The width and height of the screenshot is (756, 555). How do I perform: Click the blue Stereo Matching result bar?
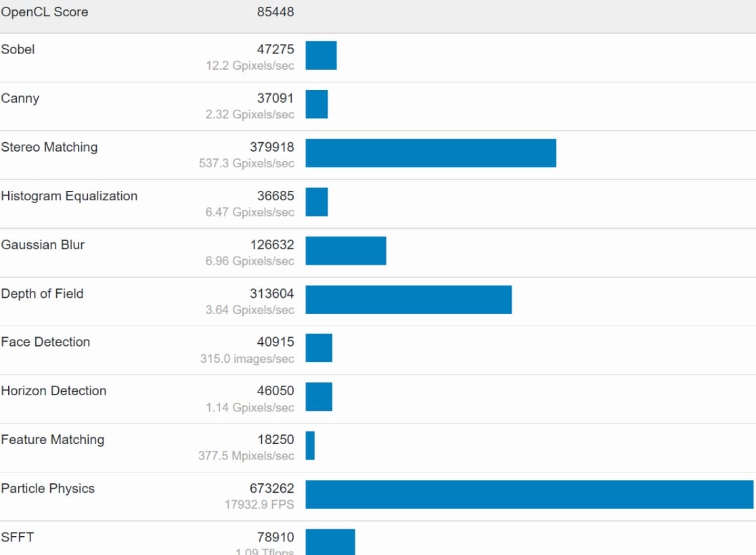(x=430, y=153)
